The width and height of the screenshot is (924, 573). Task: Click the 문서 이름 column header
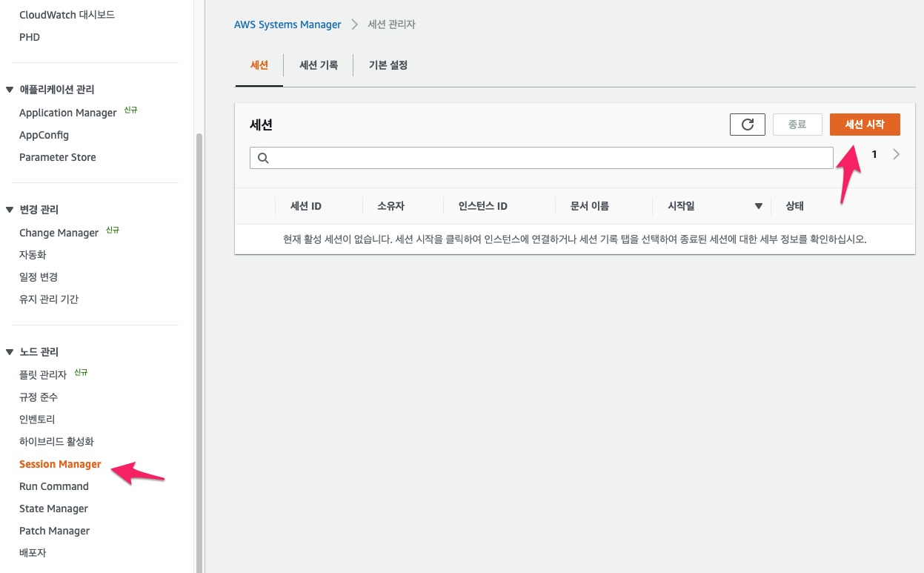590,206
